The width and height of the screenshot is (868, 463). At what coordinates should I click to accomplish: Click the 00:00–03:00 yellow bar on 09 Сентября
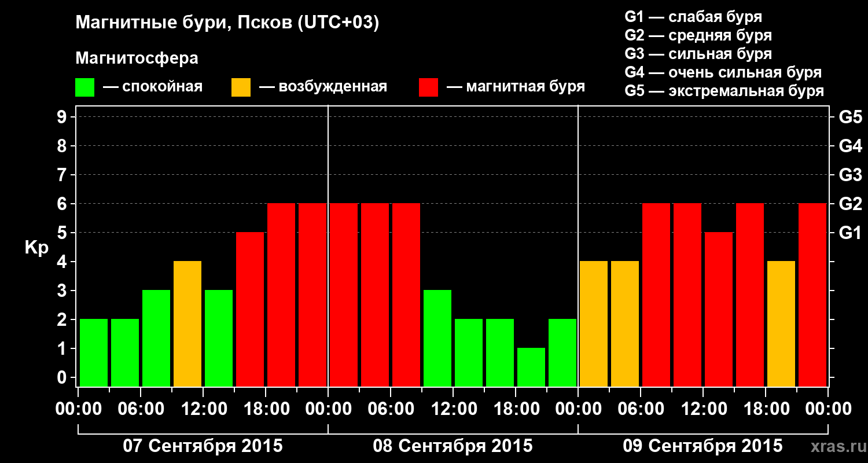[594, 324]
